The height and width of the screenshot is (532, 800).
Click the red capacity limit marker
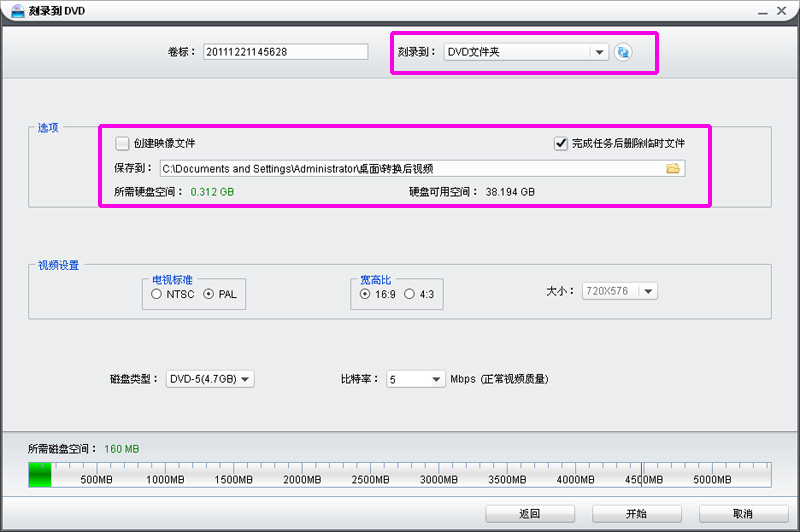coord(641,475)
